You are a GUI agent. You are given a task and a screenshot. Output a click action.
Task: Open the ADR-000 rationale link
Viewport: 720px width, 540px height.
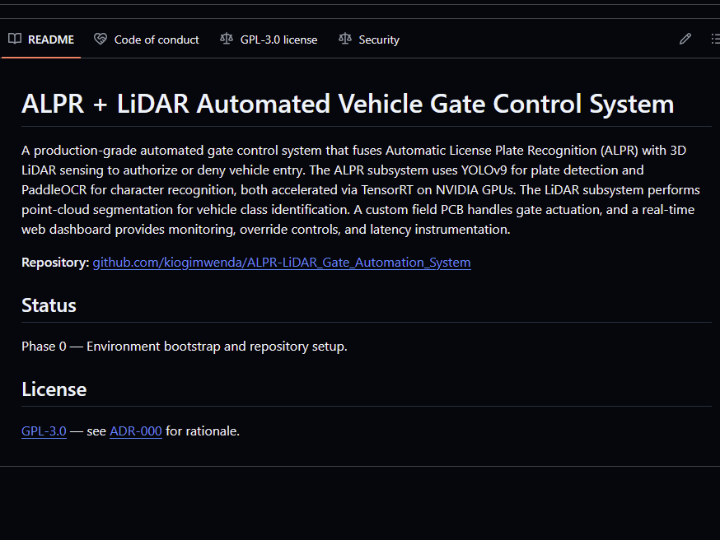coord(135,432)
